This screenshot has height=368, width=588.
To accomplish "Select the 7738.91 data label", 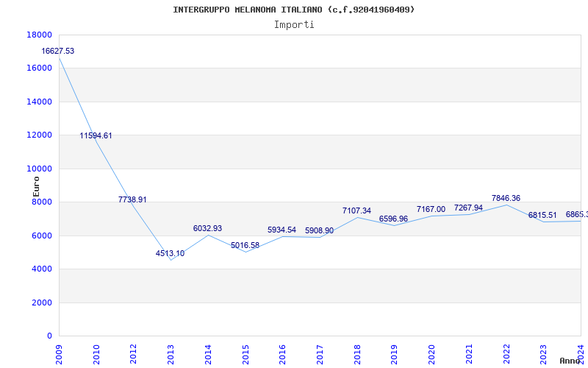I will [132, 199].
